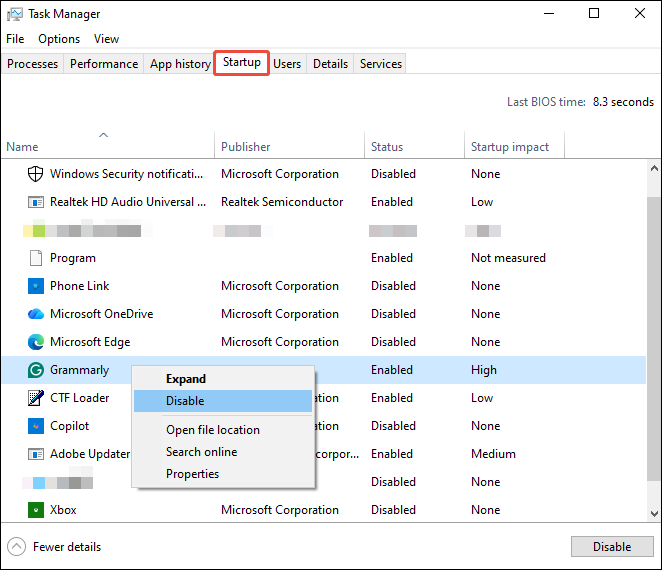Viewport: 662px width, 570px height.
Task: Switch to the Processes tab
Action: pyautogui.click(x=33, y=64)
